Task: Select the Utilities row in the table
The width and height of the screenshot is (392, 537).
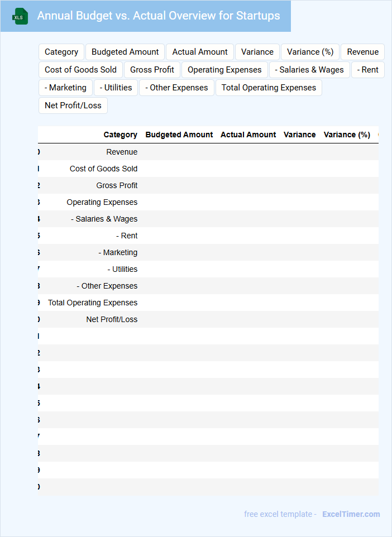Action: click(x=122, y=269)
